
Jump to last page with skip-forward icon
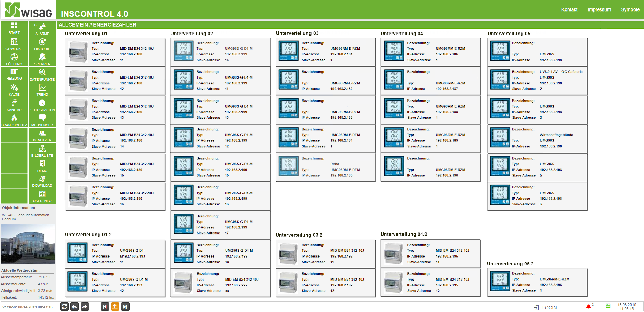[x=125, y=307]
